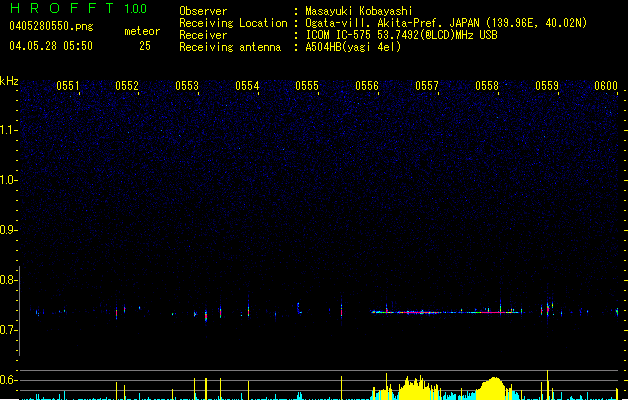629x400 pixels.
Task: Click the 0.9 kHz axis label
Action: tap(8, 230)
